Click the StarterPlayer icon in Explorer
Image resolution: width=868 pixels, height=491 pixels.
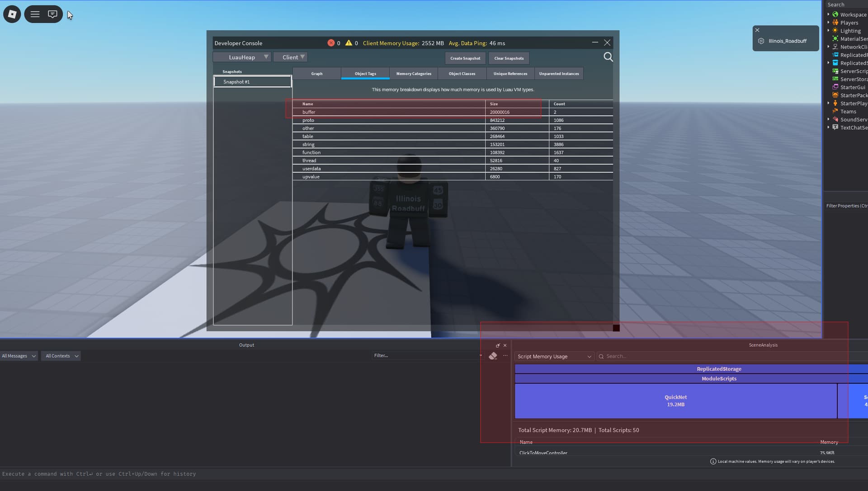pyautogui.click(x=835, y=104)
